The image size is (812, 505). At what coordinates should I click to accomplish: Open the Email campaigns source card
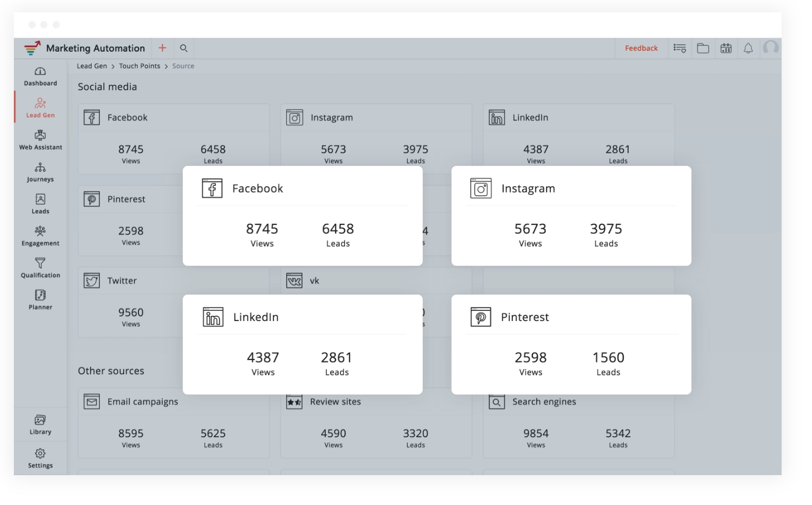(142, 402)
